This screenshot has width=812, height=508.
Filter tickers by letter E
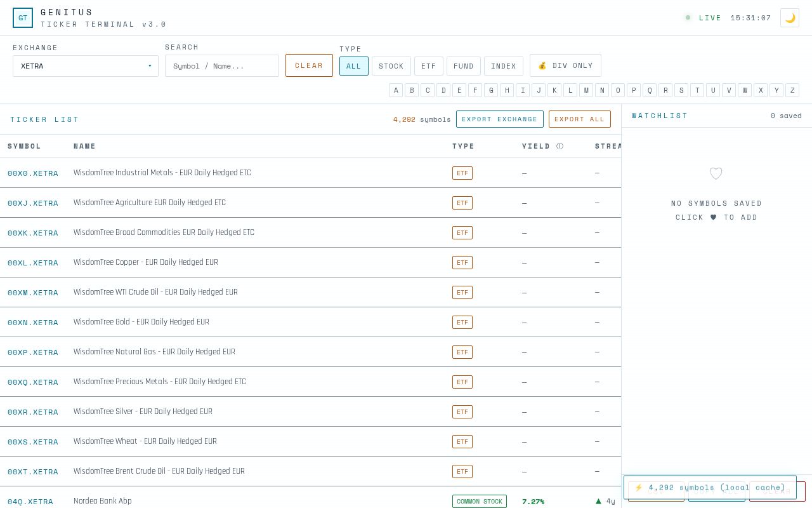point(459,90)
